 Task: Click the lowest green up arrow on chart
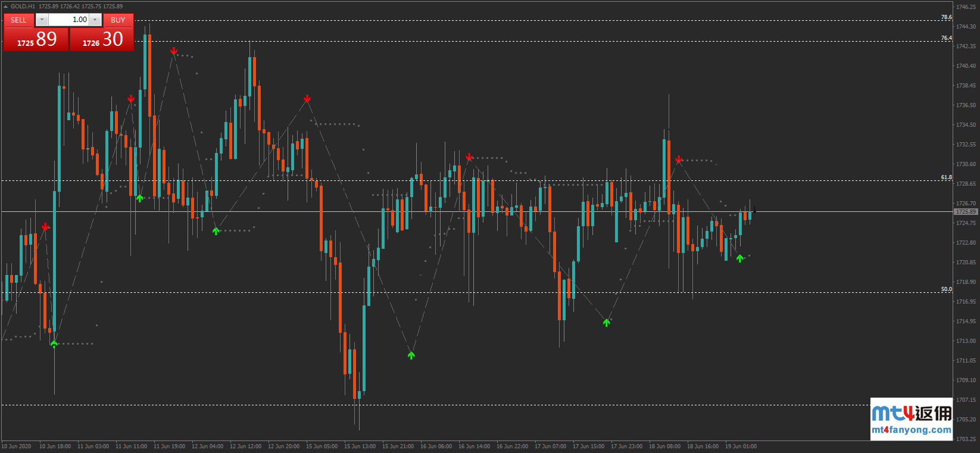tap(411, 355)
